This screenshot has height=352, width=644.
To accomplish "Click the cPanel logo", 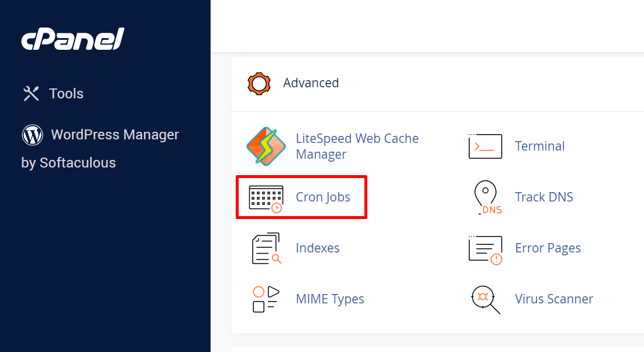I will click(73, 39).
